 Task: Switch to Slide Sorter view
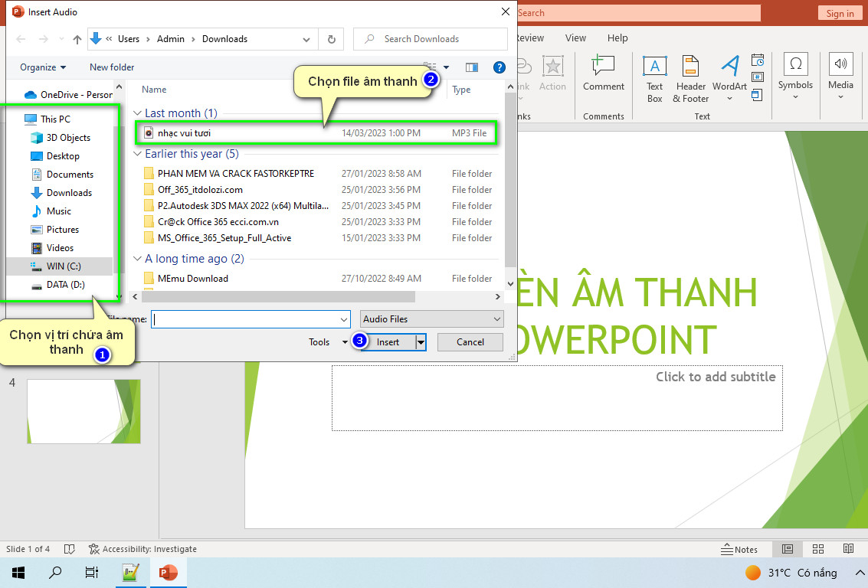click(x=818, y=549)
